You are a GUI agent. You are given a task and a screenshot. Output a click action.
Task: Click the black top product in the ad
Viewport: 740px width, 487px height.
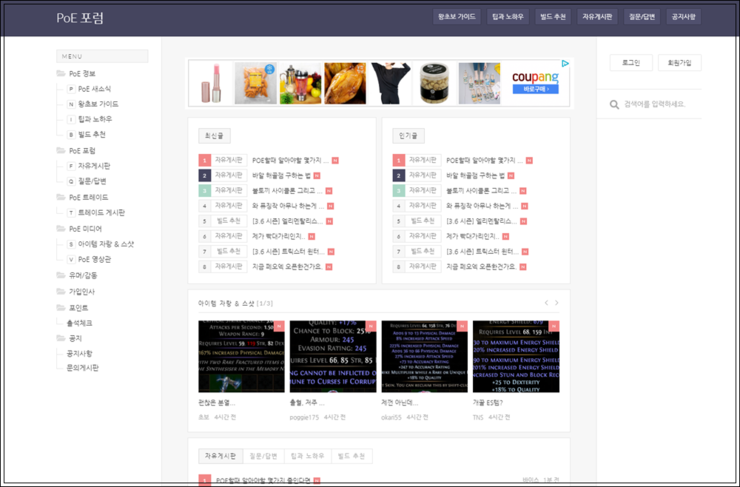click(390, 84)
